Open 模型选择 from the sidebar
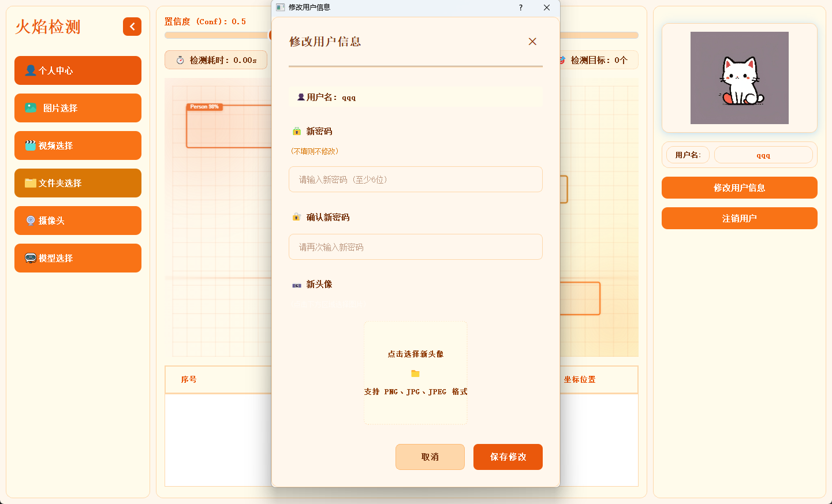Screen dimensions: 832x504 coord(78,258)
